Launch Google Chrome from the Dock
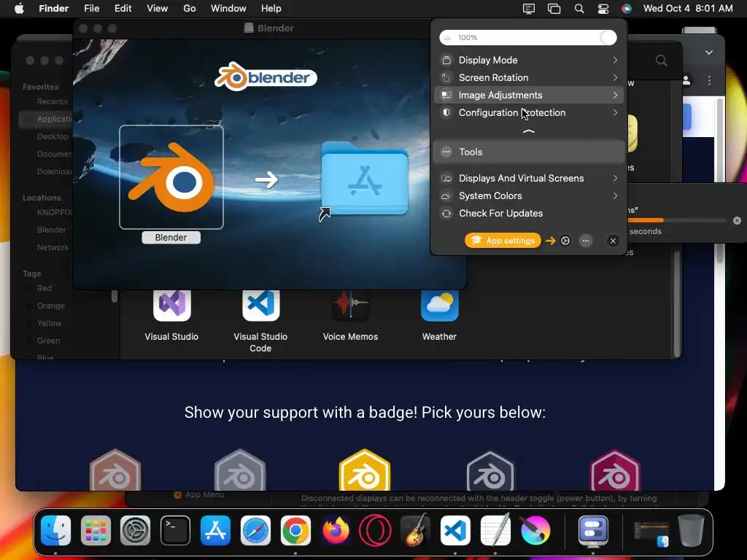 [295, 531]
